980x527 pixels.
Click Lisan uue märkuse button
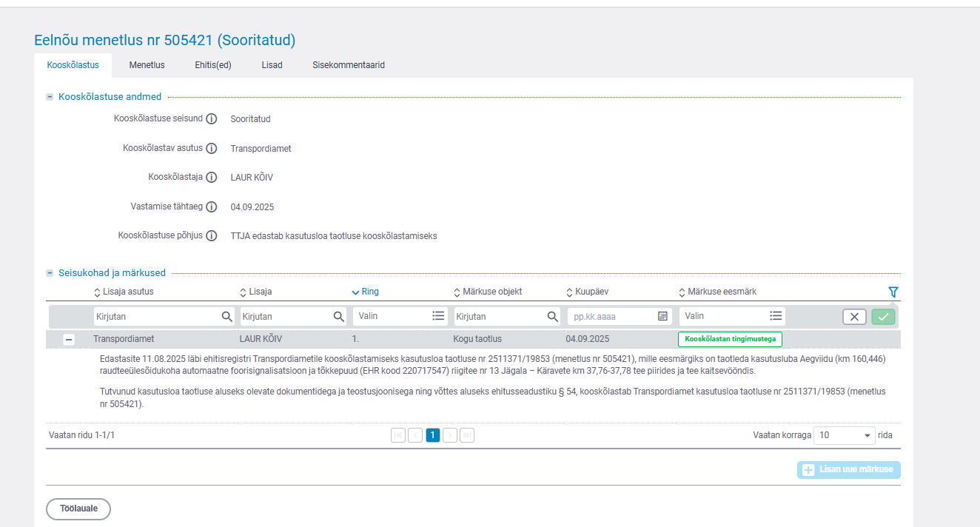point(849,469)
